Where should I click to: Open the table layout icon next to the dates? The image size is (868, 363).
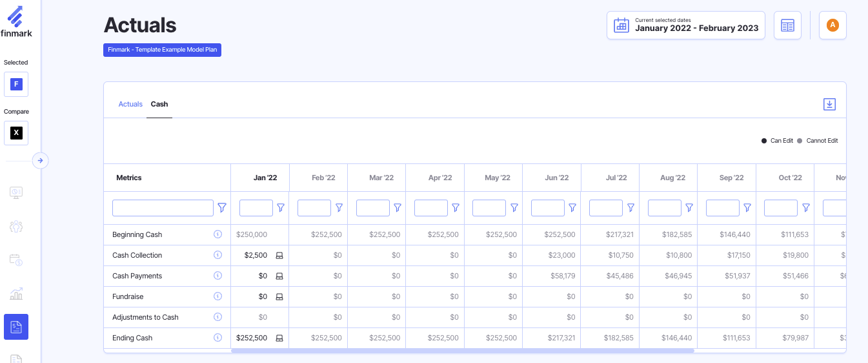pyautogui.click(x=787, y=25)
